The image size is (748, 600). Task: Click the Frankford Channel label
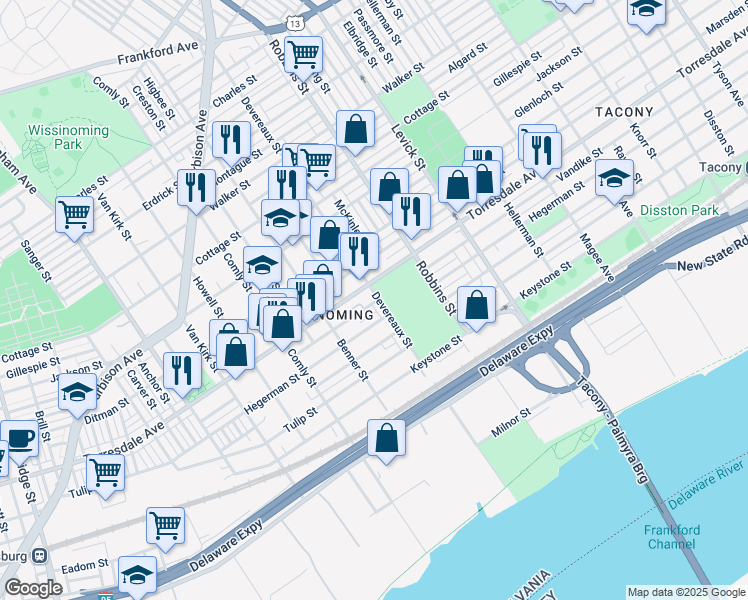[672, 537]
